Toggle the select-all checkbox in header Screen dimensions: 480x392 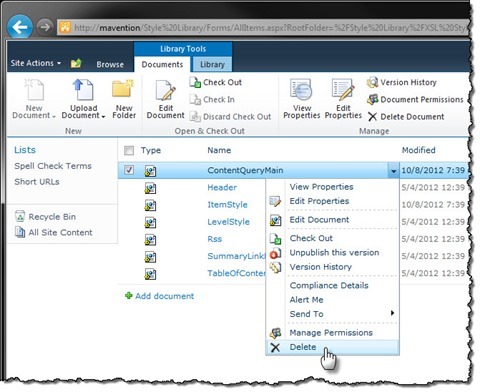point(129,151)
